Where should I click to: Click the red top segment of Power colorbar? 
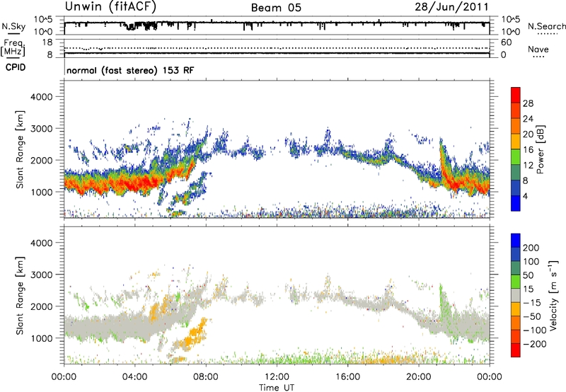pyautogui.click(x=516, y=95)
